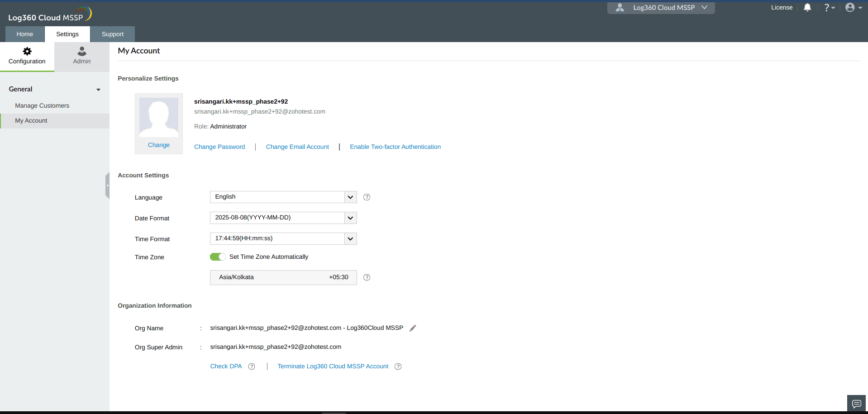Screen dimensions: 868x414
Task: Open the notifications bell
Action: coord(807,7)
